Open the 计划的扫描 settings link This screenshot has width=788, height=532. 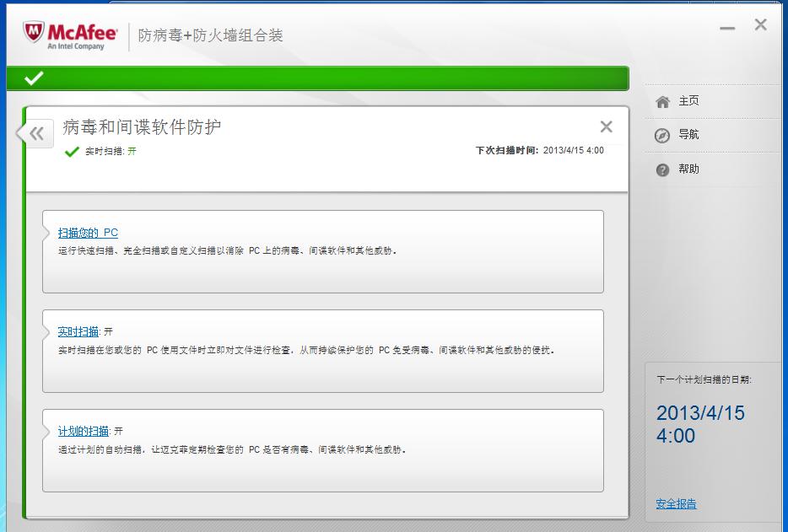(84, 431)
